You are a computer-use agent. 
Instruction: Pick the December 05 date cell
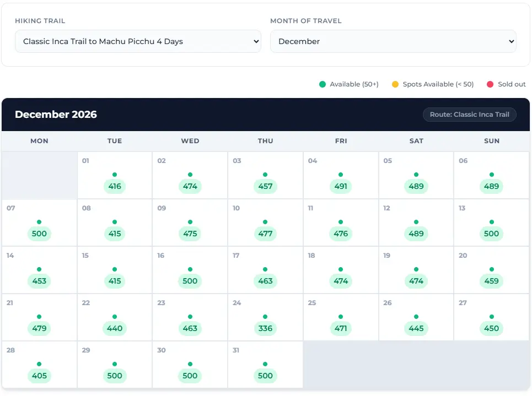point(416,175)
